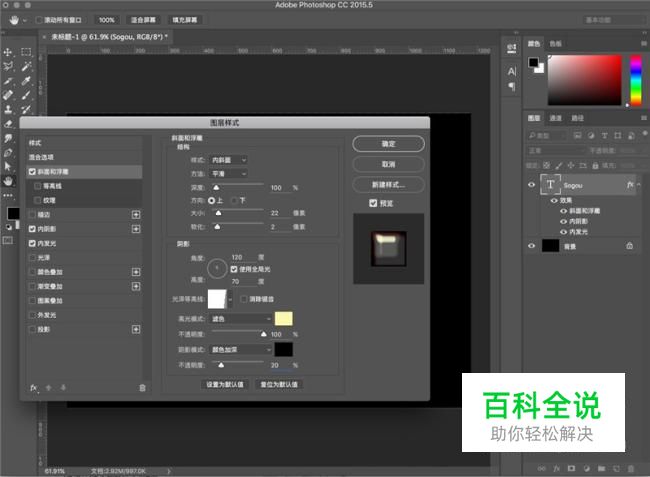Click the 取消 button
The width and height of the screenshot is (650, 477).
pyautogui.click(x=388, y=164)
